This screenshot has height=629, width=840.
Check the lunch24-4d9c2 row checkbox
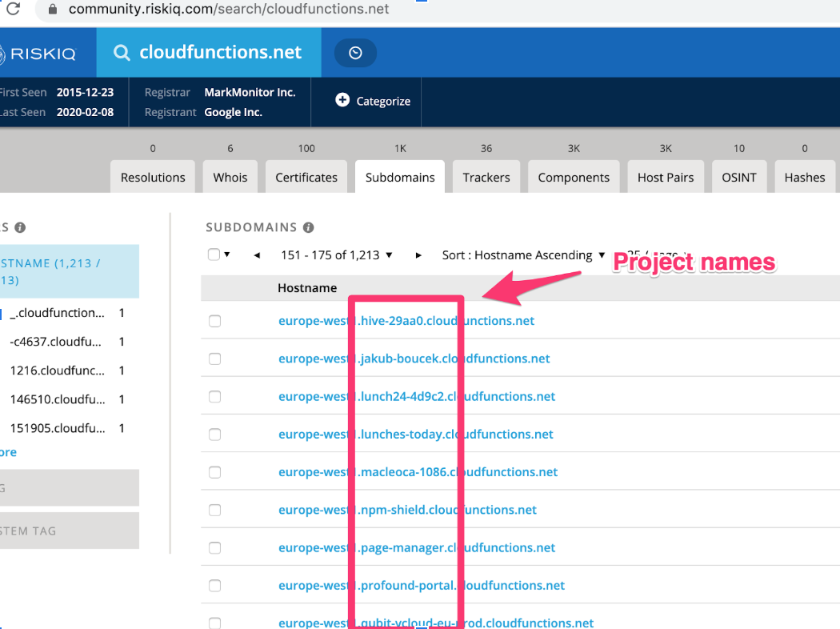(x=215, y=396)
